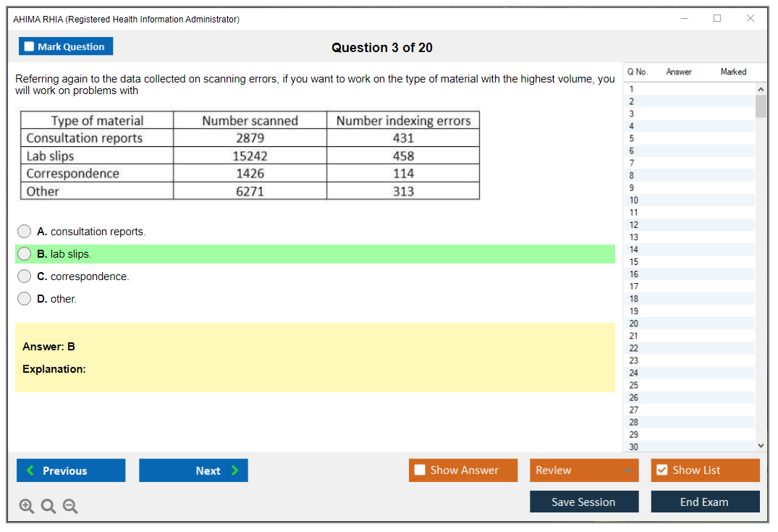This screenshot has height=532, width=778.
Task: Click Save Session button
Action: (x=584, y=502)
